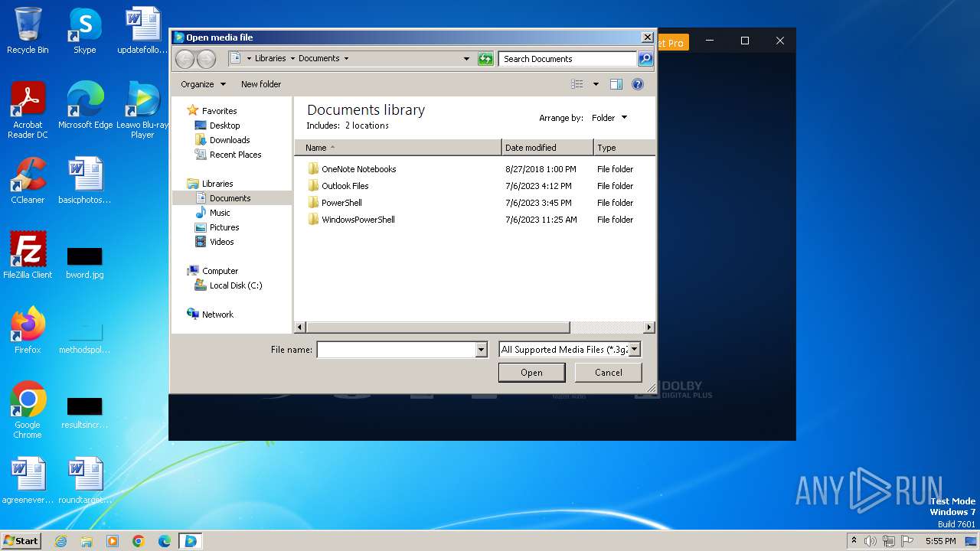
Task: Open Windows Explorer from the taskbar
Action: click(x=87, y=541)
